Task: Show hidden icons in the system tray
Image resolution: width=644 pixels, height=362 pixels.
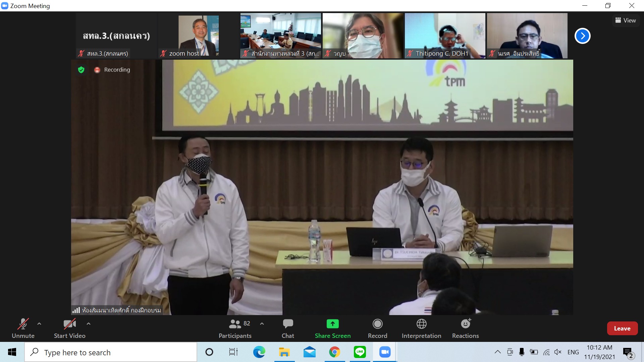Action: coord(498,352)
